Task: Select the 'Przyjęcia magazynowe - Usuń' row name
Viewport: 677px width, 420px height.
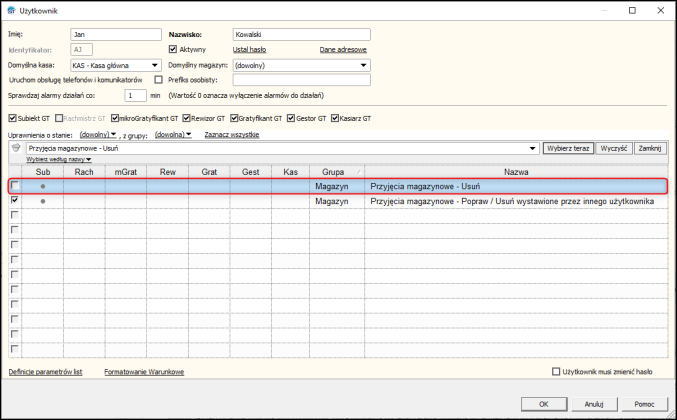Action: pyautogui.click(x=425, y=186)
